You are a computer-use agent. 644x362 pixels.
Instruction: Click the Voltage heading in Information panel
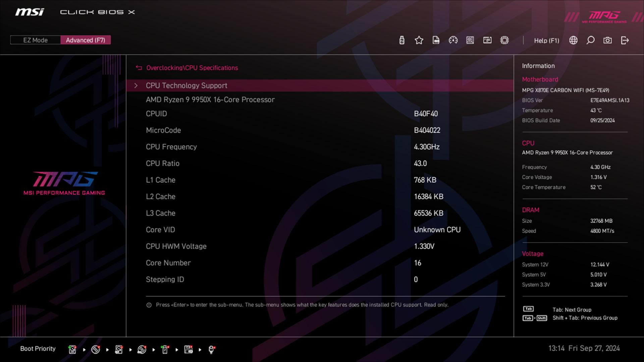(x=532, y=254)
